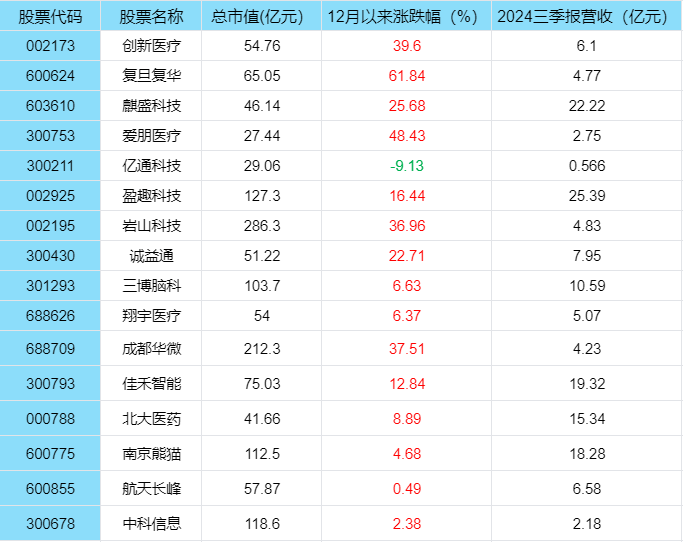Select stock name 亿通科技
This screenshot has width=683, height=542.
pyautogui.click(x=151, y=166)
